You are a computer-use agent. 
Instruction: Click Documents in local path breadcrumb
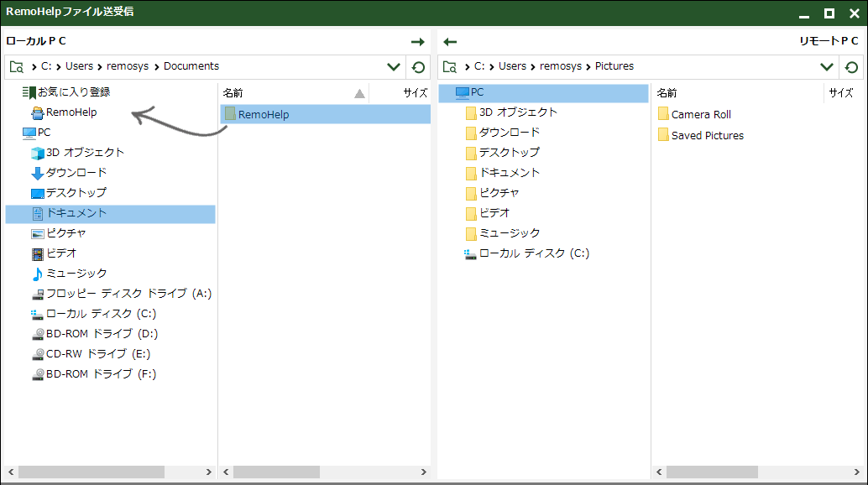pos(191,66)
